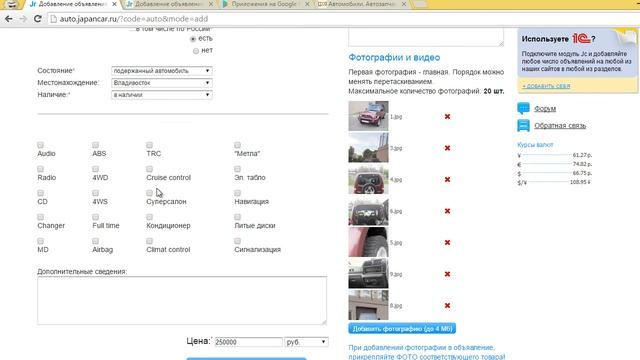Open the 6.jpg thumbnail
Image resolution: width=640 pixels, height=360 pixels.
368,210
